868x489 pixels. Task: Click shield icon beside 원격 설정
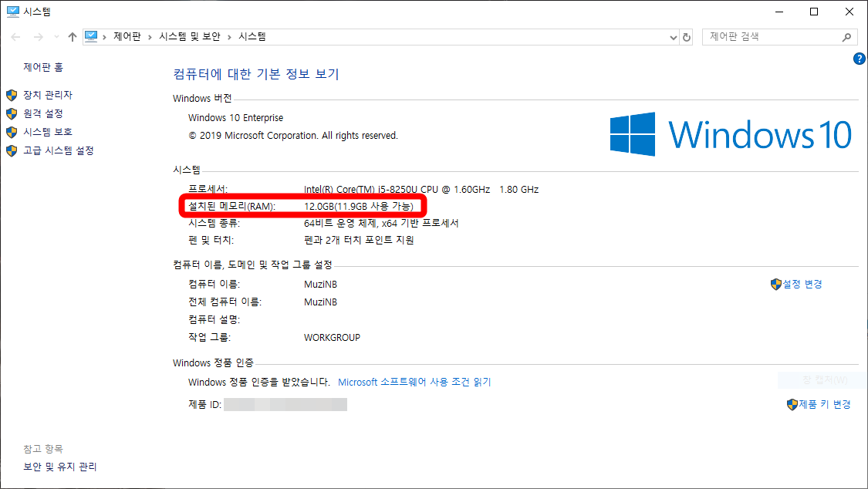tap(12, 113)
